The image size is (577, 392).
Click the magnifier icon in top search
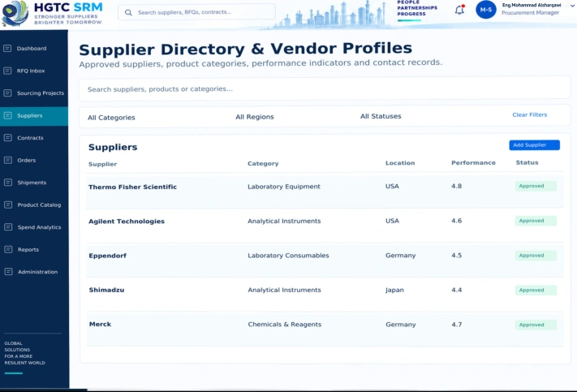(128, 12)
